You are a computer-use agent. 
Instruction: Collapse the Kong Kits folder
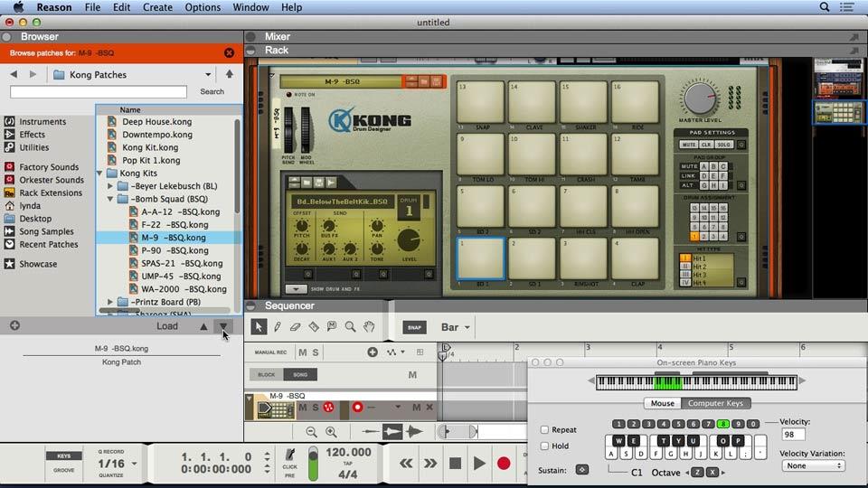click(x=100, y=174)
